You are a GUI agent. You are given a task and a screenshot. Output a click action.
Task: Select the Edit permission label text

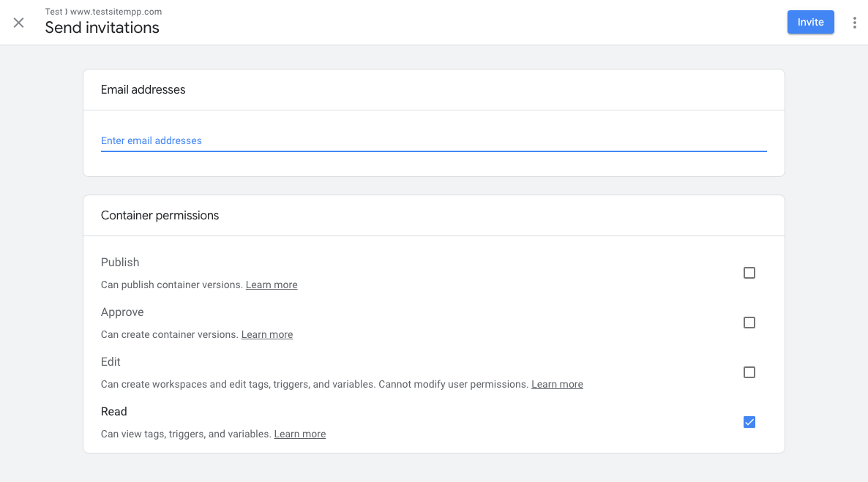111,362
